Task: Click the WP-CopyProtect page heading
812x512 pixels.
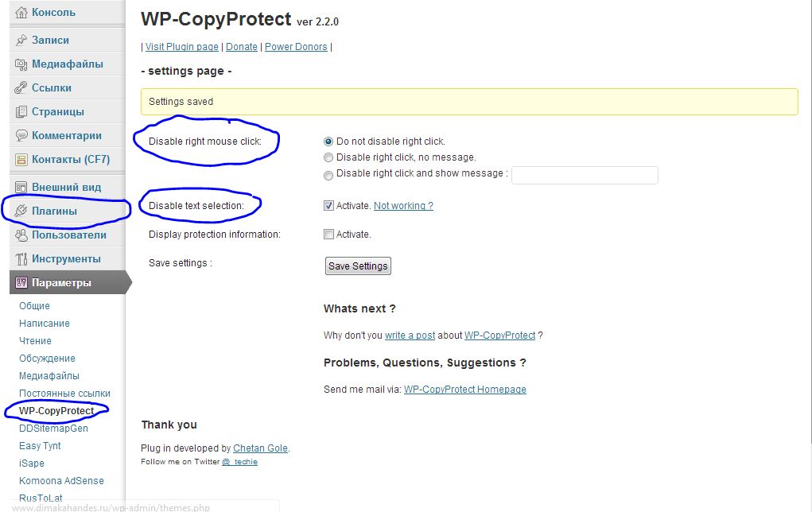Action: coord(216,19)
